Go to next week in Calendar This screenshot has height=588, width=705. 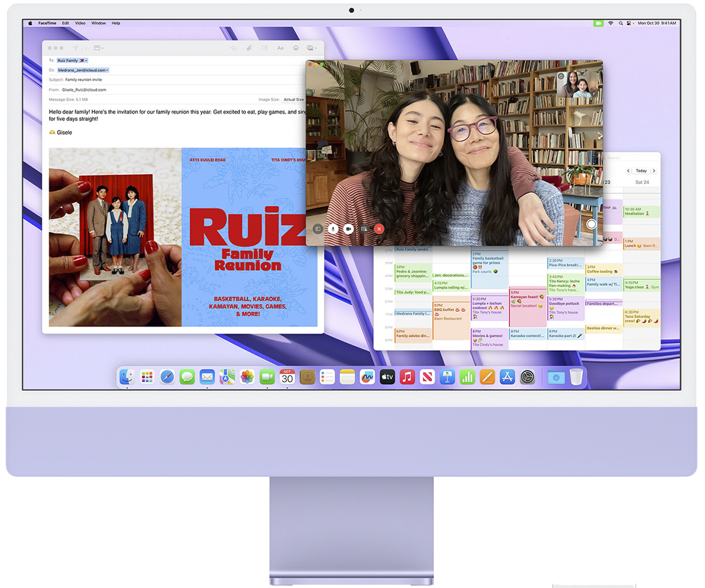click(x=654, y=171)
